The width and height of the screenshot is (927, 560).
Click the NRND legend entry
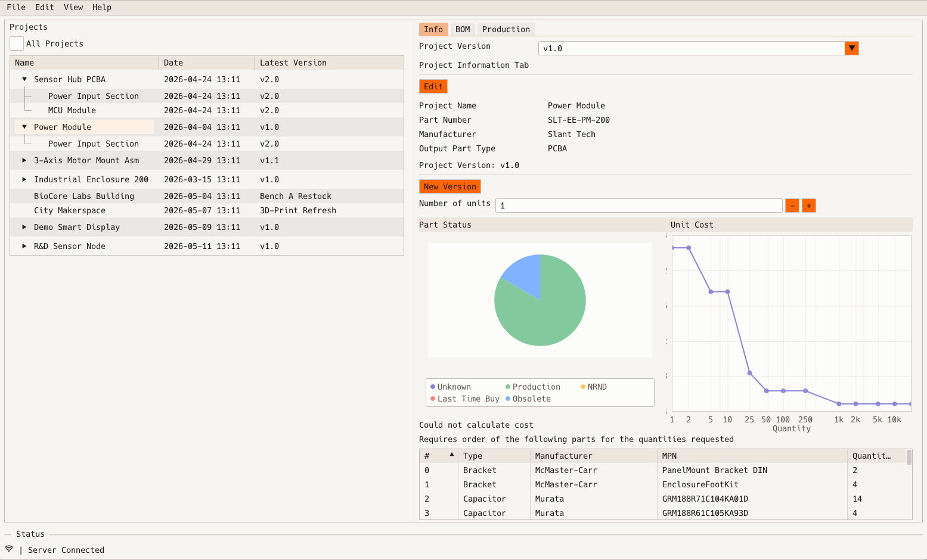point(594,387)
